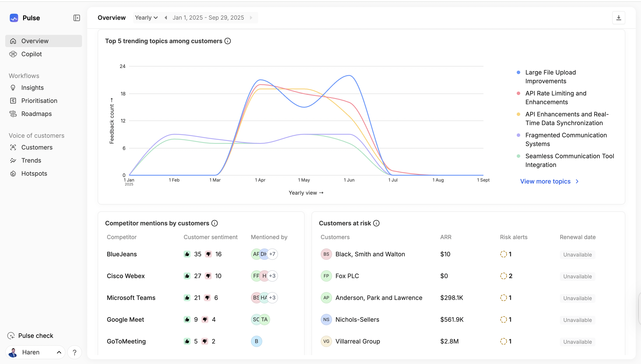
Task: Click info icon beside trending topics title
Action: 227,41
